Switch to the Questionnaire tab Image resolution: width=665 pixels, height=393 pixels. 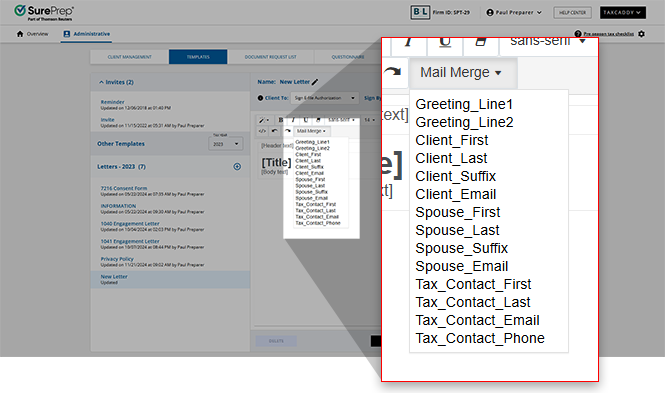point(348,57)
